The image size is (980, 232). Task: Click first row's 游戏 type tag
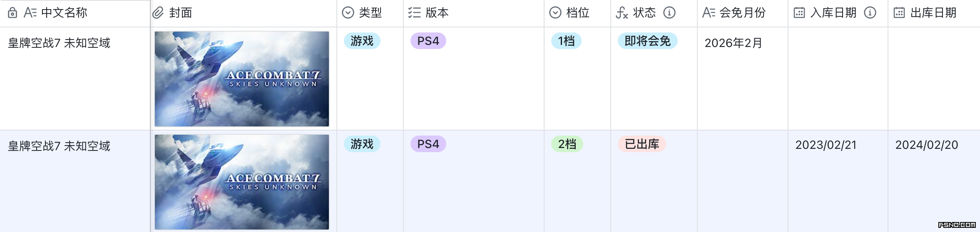(362, 41)
